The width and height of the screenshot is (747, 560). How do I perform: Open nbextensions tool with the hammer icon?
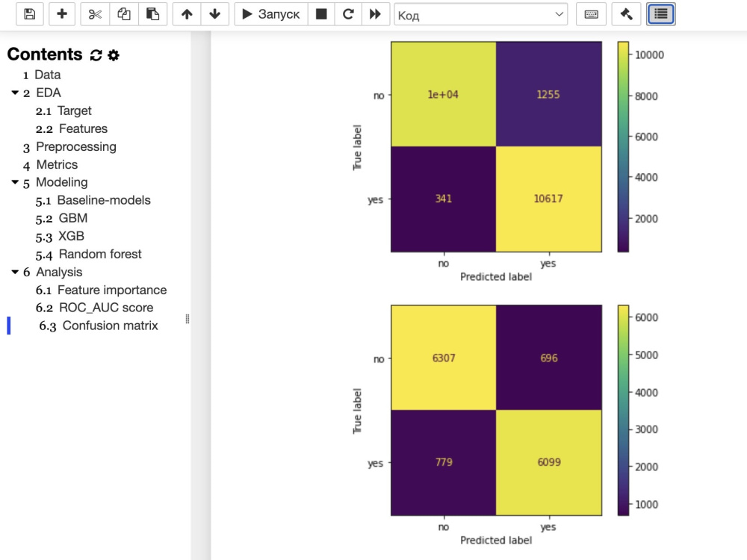tap(627, 13)
